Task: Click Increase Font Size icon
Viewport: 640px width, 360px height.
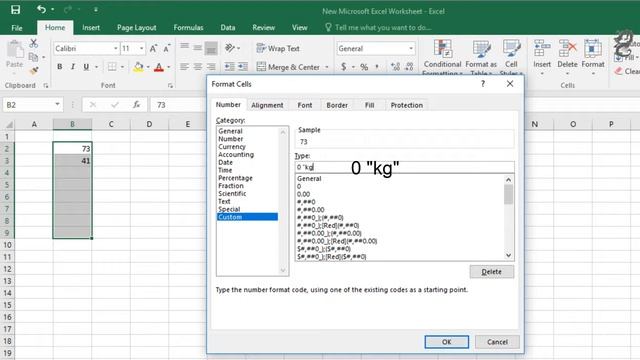Action: tap(153, 49)
